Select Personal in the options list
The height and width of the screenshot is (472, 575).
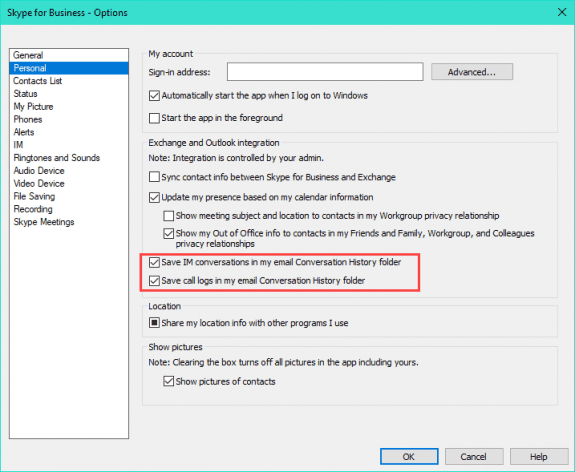(69, 68)
